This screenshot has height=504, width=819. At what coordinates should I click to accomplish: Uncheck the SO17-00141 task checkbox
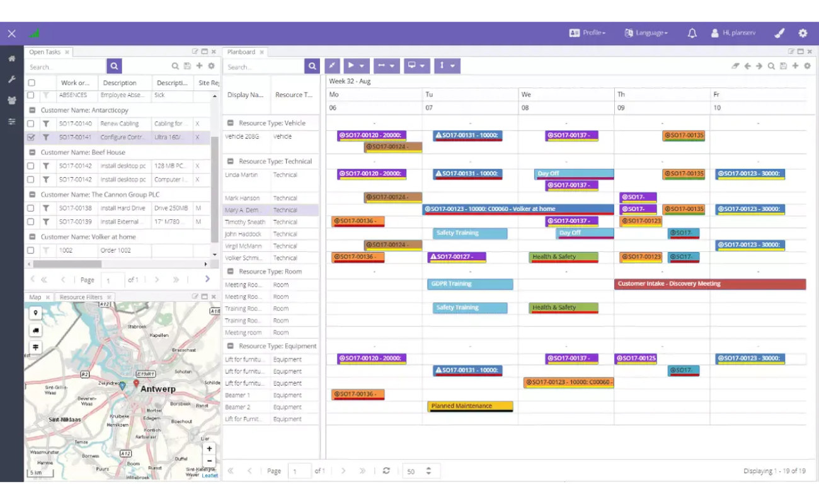pyautogui.click(x=31, y=137)
